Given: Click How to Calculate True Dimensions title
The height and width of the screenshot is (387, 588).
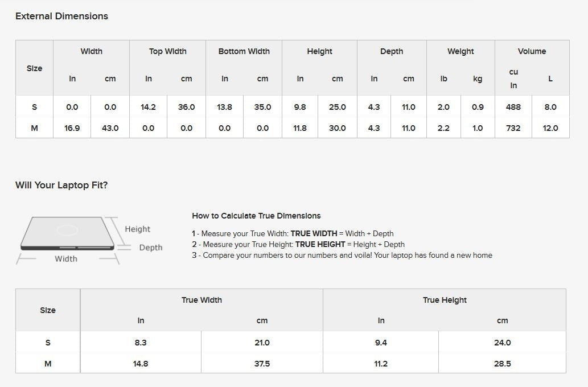Looking at the screenshot, I should 256,216.
